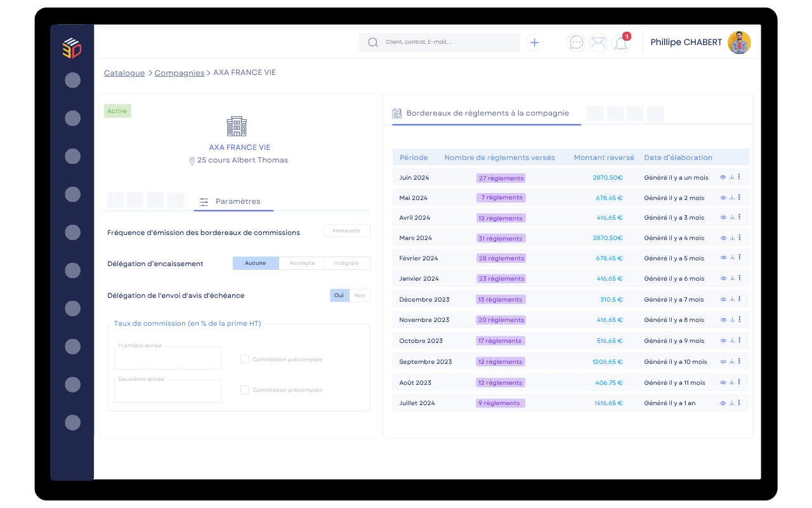Screen dimensions: 812x508
Task: Open more options for Décembre 2023 row
Action: (x=739, y=298)
